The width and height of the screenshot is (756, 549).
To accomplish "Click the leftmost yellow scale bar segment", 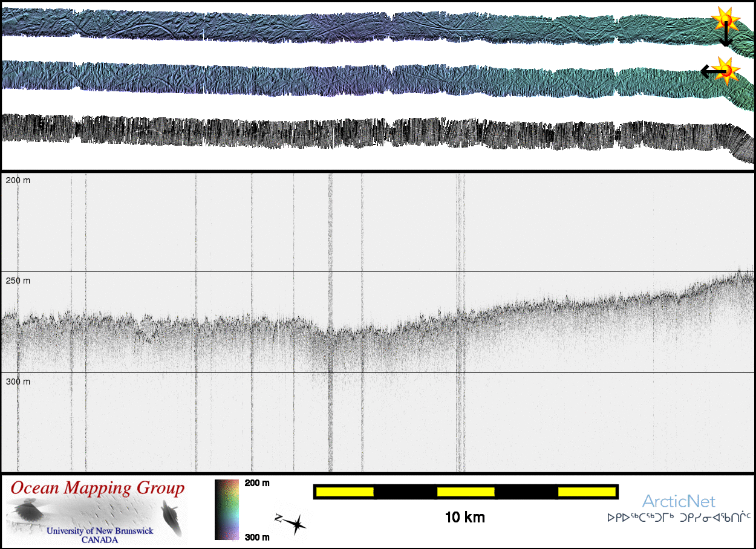I will tap(344, 492).
